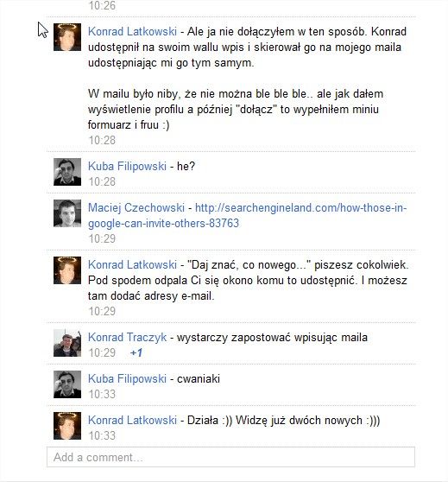
Task: Click Konrad Latkowski's avatar on the 10:28 comment
Action: click(67, 37)
